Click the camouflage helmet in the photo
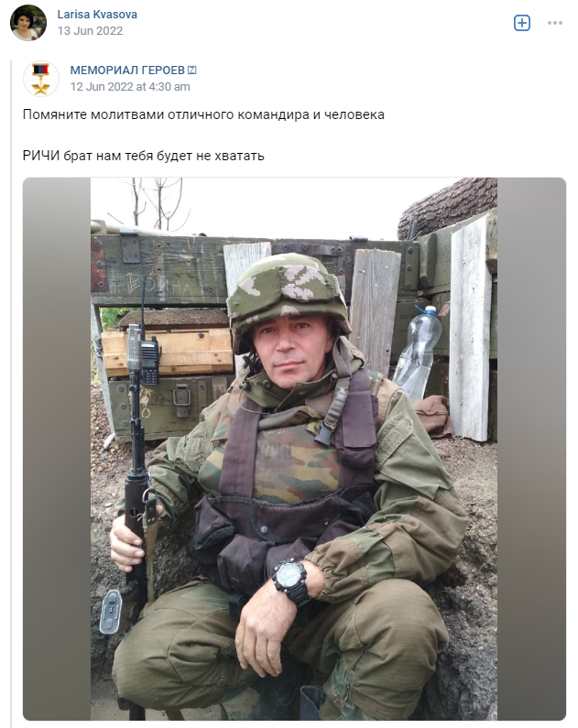 (288, 295)
